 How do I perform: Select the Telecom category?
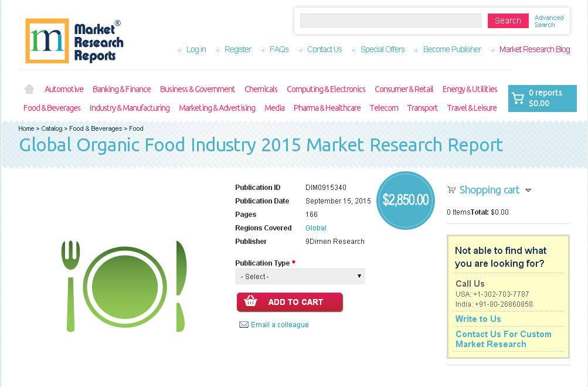[x=384, y=108]
